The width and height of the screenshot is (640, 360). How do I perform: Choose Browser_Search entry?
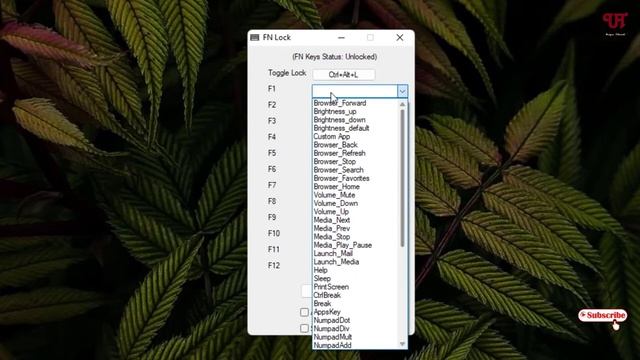coord(338,170)
